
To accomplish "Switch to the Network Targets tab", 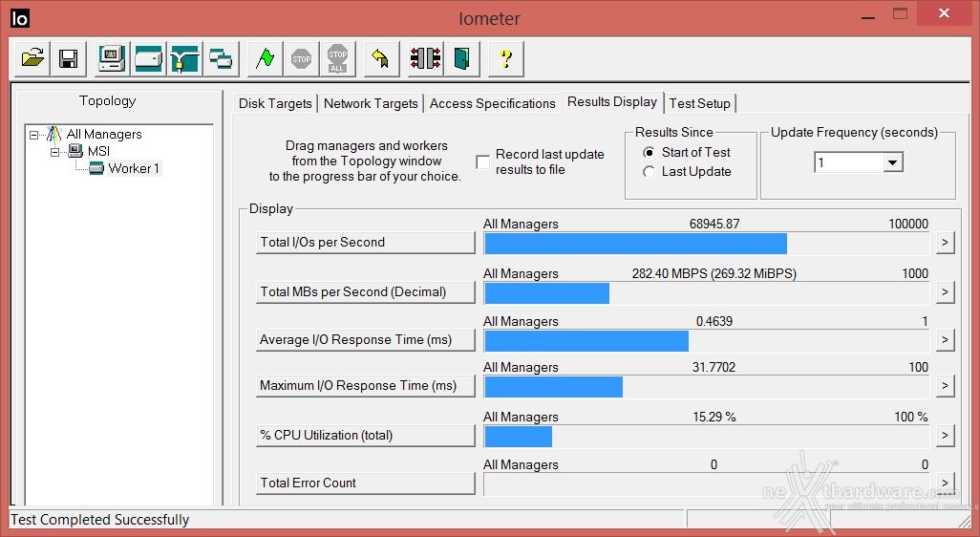I will coord(371,104).
